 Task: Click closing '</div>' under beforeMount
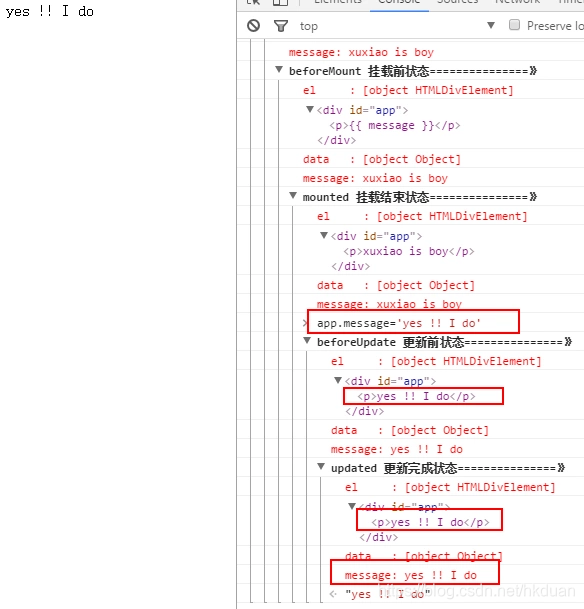(337, 140)
